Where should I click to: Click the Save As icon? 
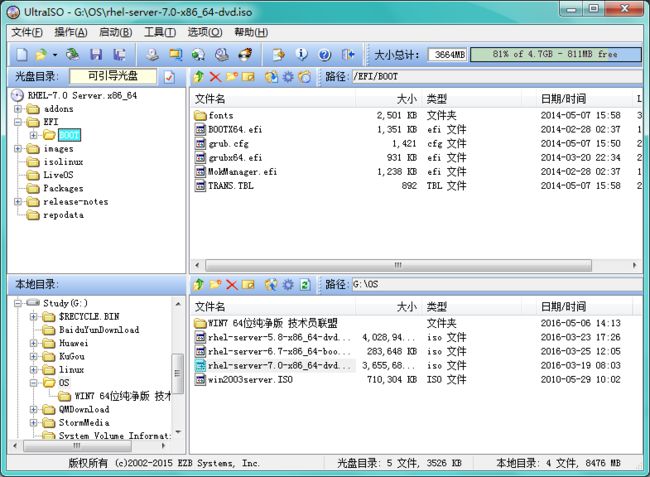120,54
